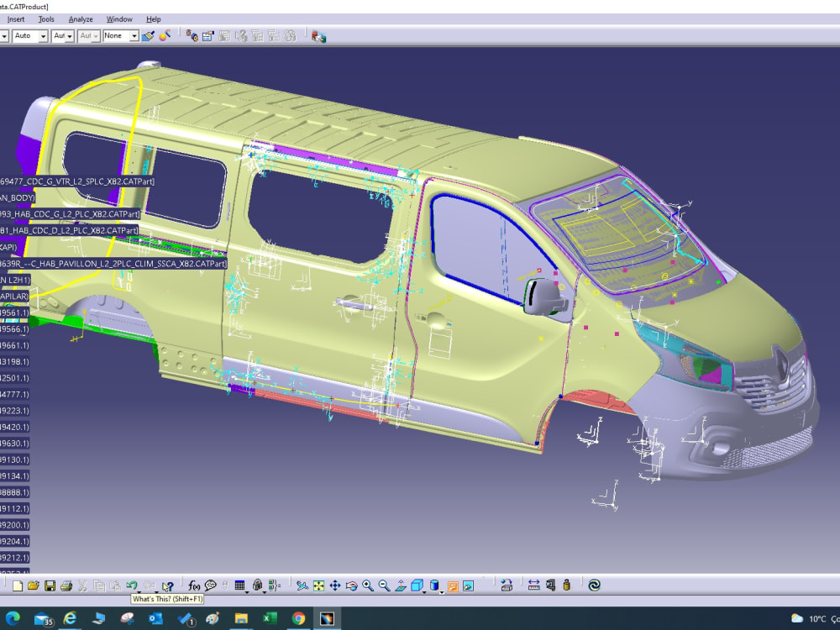Open the Analyze menu

click(81, 19)
